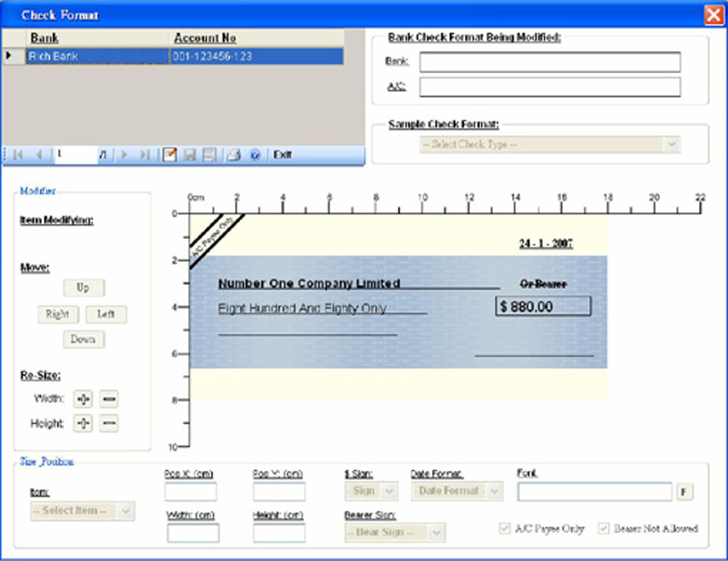Toggle the Bearer Not Allowed checkbox
This screenshot has width=728, height=561.
(x=603, y=529)
